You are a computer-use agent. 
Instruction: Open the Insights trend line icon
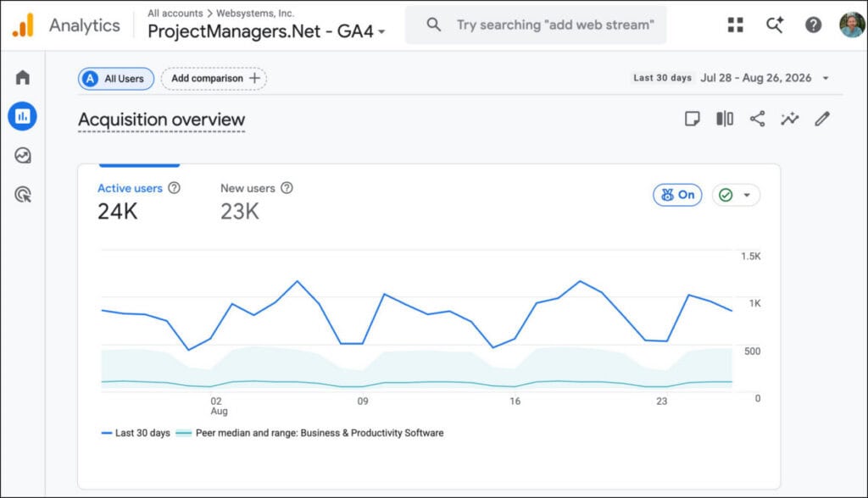(790, 119)
